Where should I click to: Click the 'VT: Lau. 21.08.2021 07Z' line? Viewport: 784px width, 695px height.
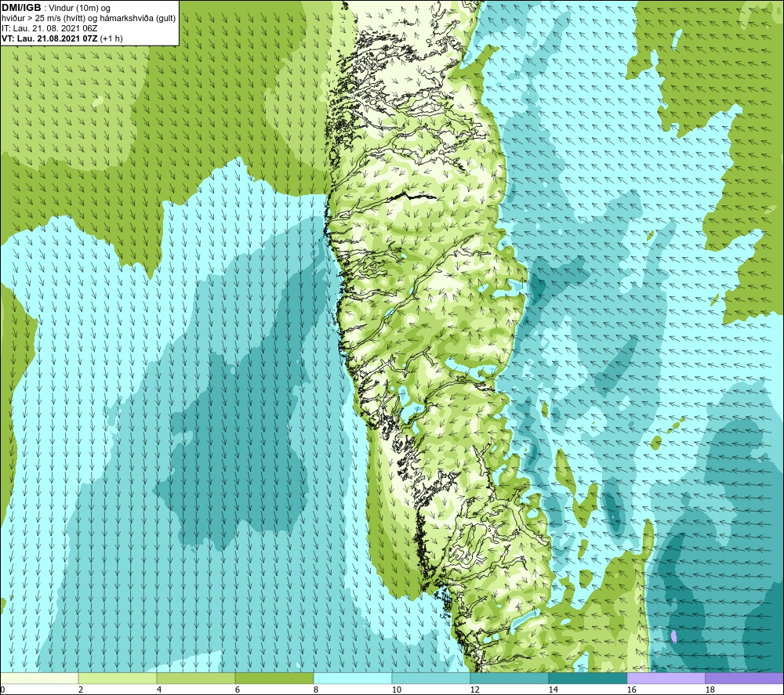tap(62, 38)
